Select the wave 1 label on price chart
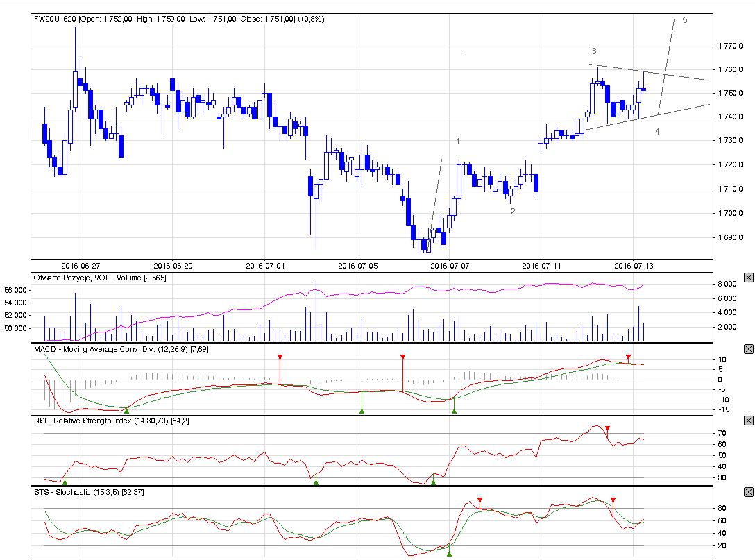 pyautogui.click(x=458, y=142)
